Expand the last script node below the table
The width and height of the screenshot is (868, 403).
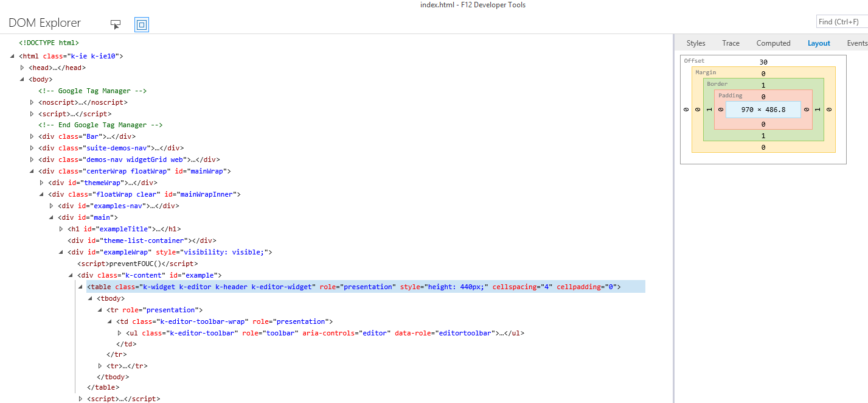click(81, 399)
